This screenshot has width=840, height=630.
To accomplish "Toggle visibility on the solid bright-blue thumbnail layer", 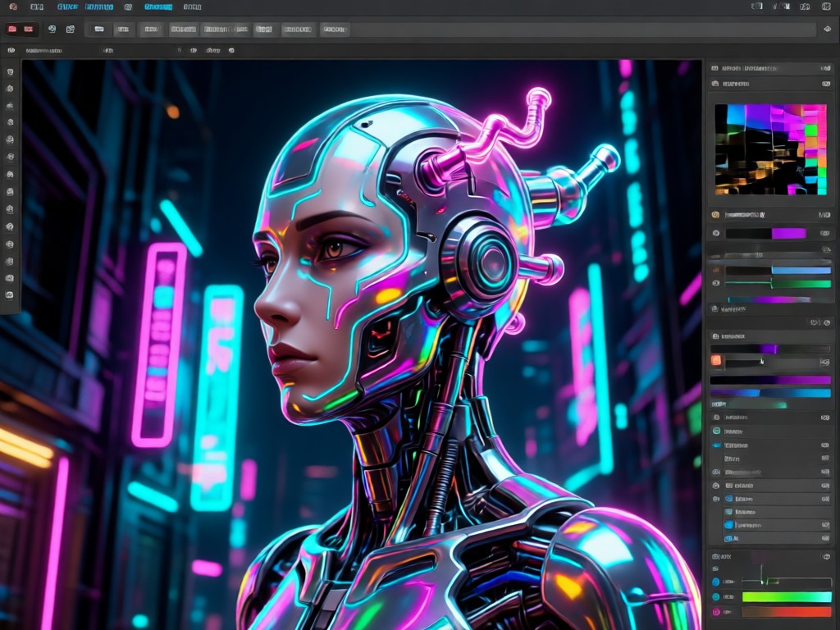I will (x=825, y=525).
